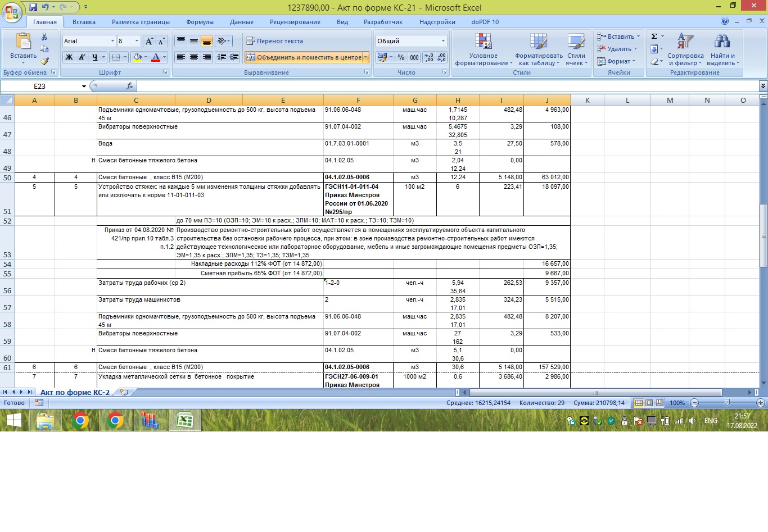The image size is (768, 532).
Task: Switch to the Формулы ribbon tab
Action: point(200,22)
